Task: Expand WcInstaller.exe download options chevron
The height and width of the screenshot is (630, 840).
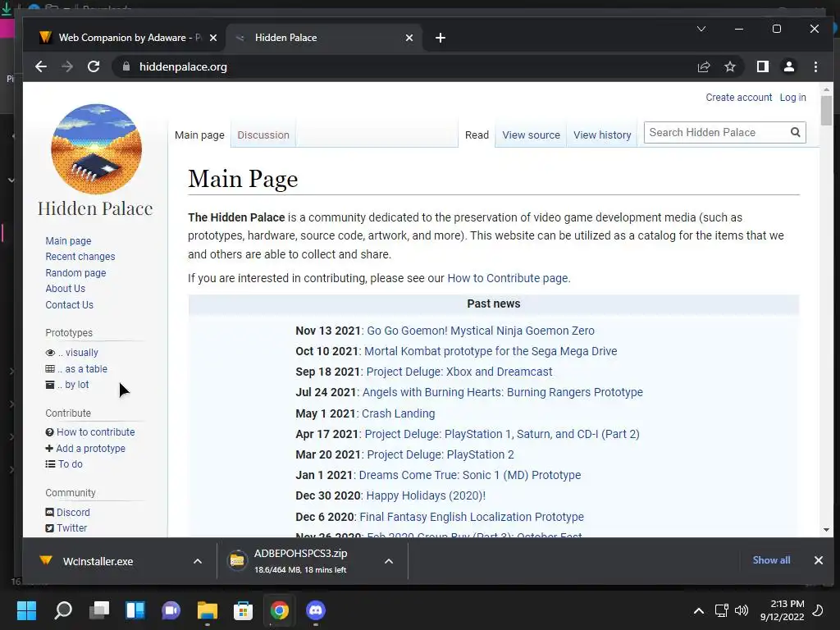Action: 198,561
